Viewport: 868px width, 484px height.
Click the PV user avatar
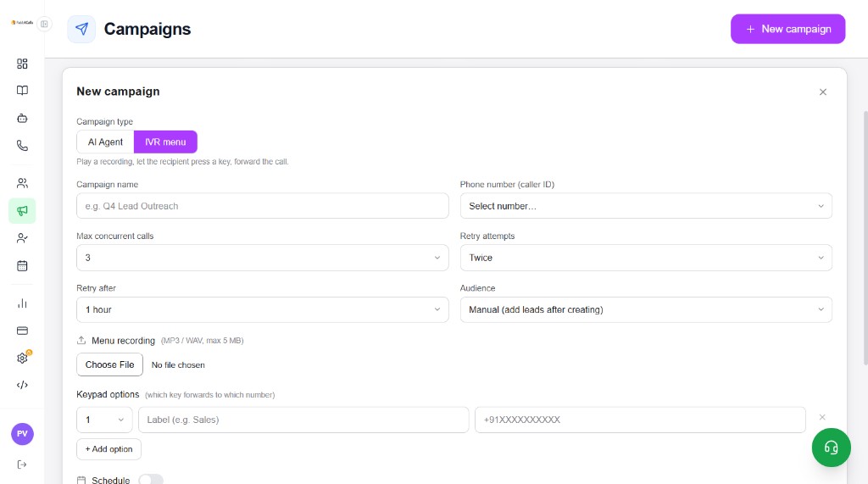22,434
